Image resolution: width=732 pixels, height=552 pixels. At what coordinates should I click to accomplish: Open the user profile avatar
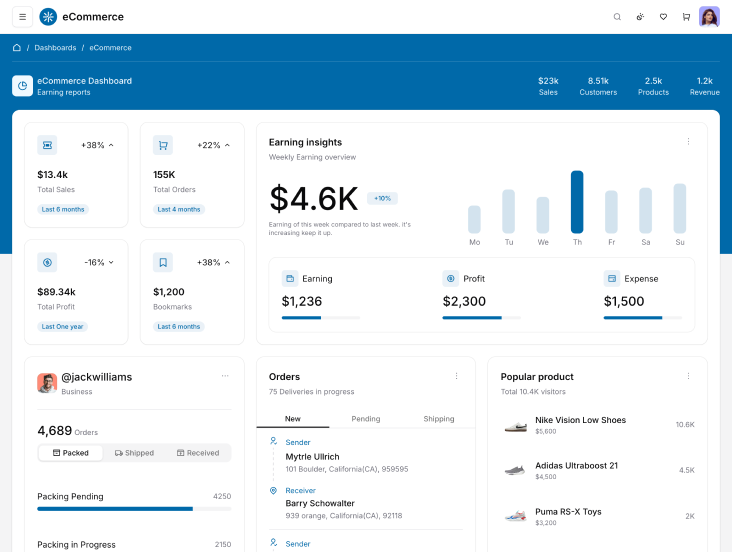point(709,17)
